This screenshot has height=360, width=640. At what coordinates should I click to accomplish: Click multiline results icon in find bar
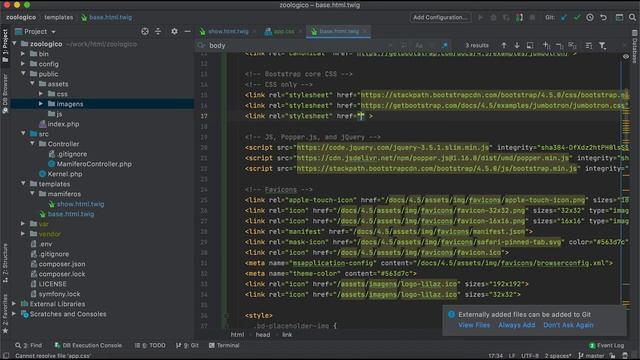coord(589,45)
